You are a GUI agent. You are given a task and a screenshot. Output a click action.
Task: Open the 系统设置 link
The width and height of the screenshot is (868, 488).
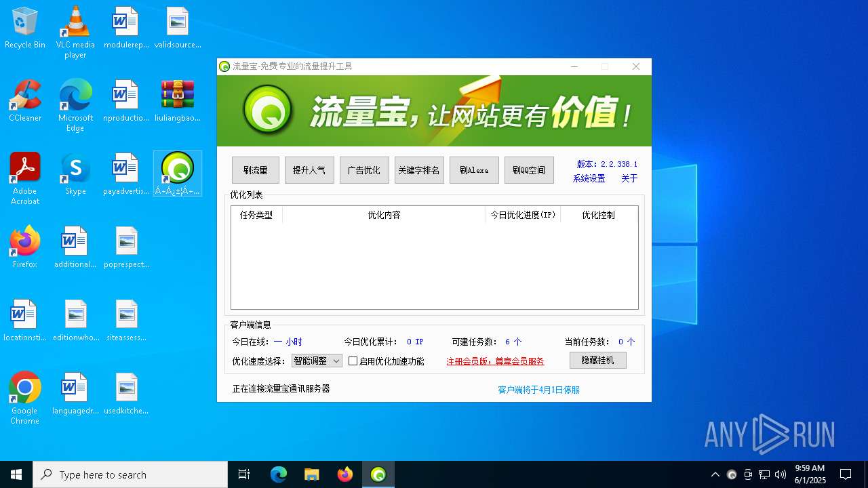pos(589,179)
